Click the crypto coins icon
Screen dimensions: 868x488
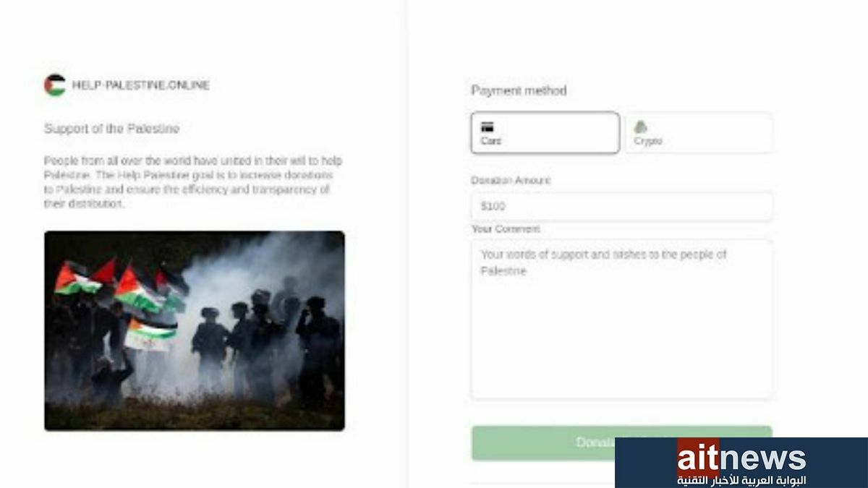pos(641,127)
